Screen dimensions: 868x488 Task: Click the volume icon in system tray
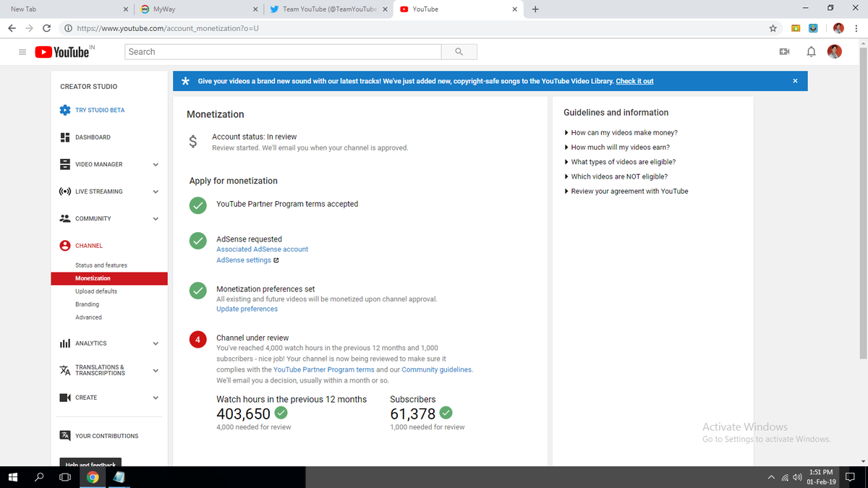coord(797,477)
